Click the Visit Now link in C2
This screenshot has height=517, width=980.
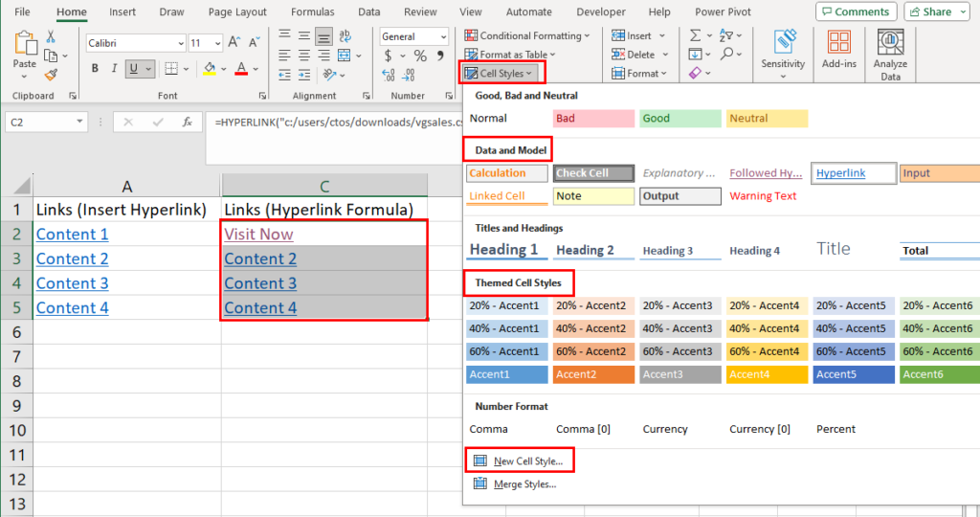(258, 235)
